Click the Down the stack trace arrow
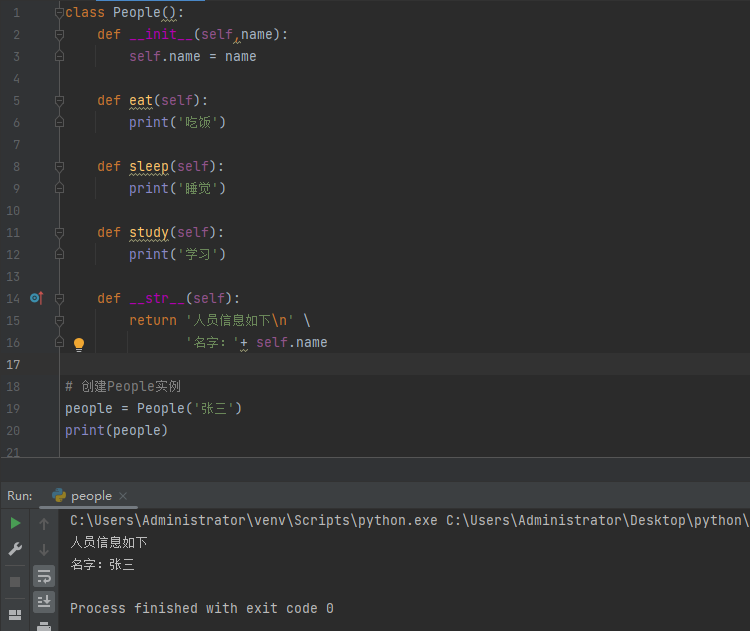 (44, 550)
